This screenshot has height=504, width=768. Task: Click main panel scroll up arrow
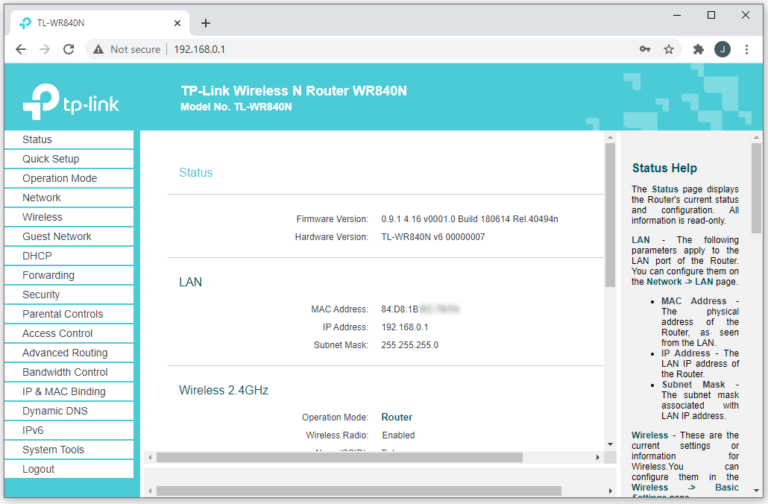click(x=610, y=138)
